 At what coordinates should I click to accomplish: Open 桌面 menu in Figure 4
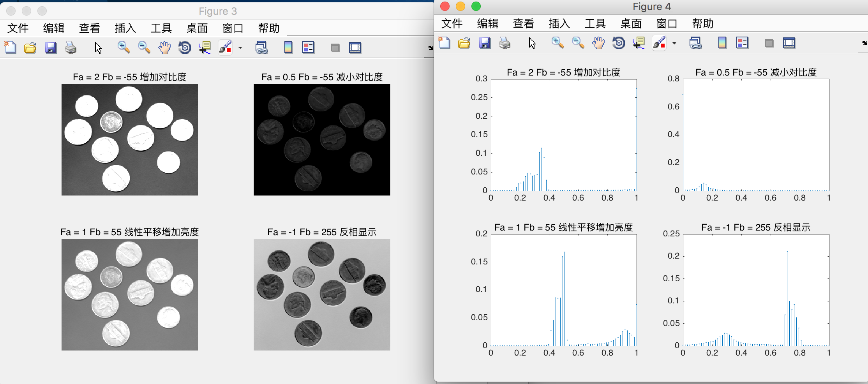tap(631, 23)
